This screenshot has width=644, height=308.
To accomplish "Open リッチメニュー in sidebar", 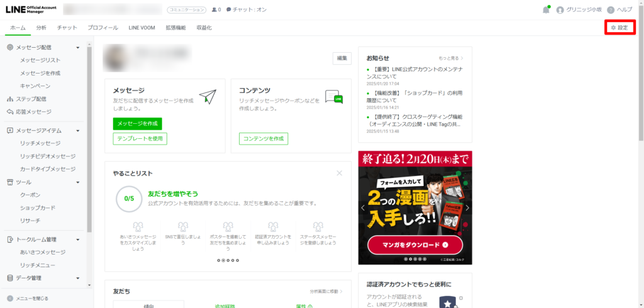I will pyautogui.click(x=38, y=265).
